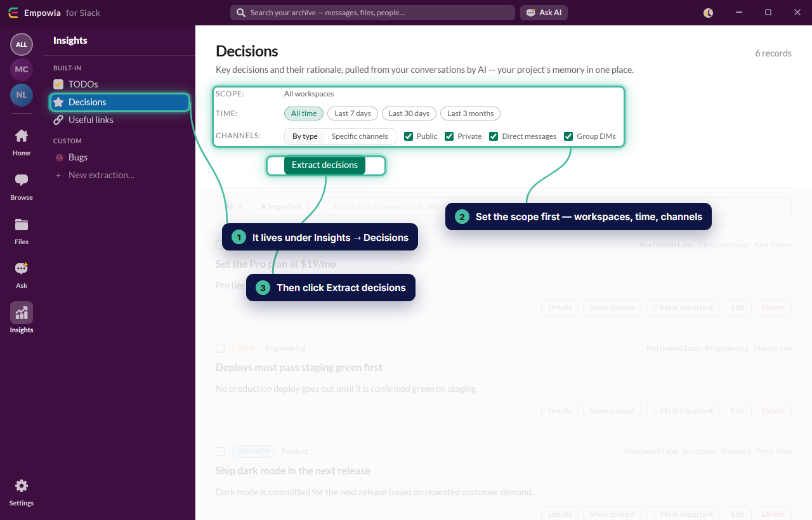
Task: Show context for Deploys must pass decision
Action: point(612,411)
